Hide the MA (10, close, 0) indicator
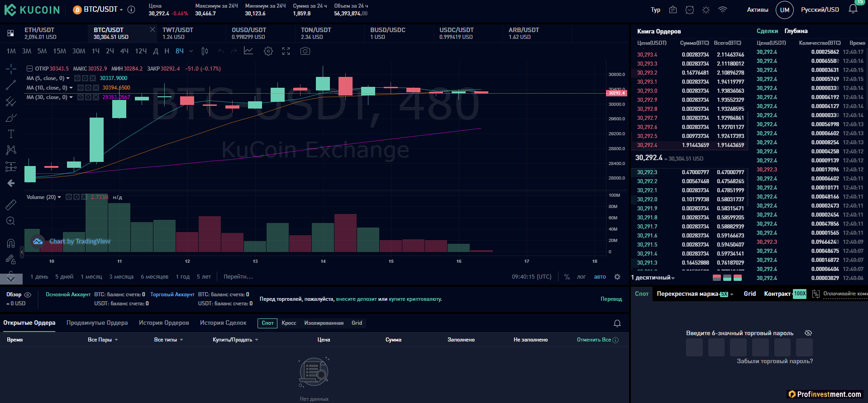 80,88
